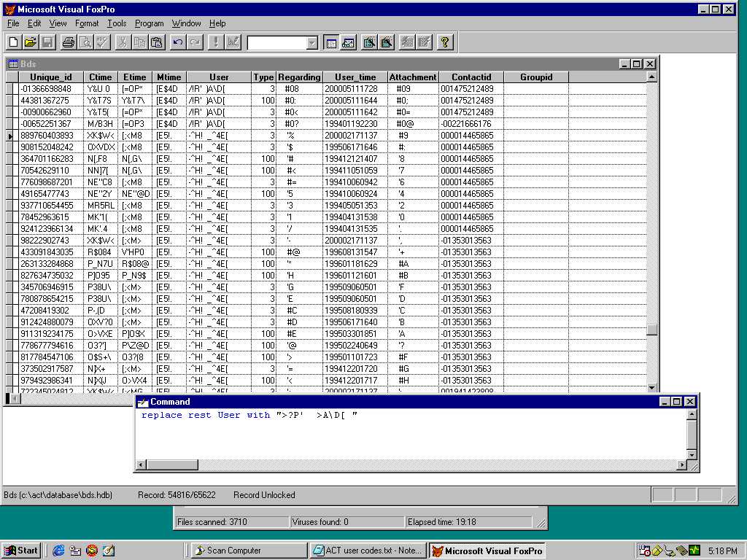Screen dimensions: 747x560
Task: Click the Attachment column header
Action: pos(413,77)
